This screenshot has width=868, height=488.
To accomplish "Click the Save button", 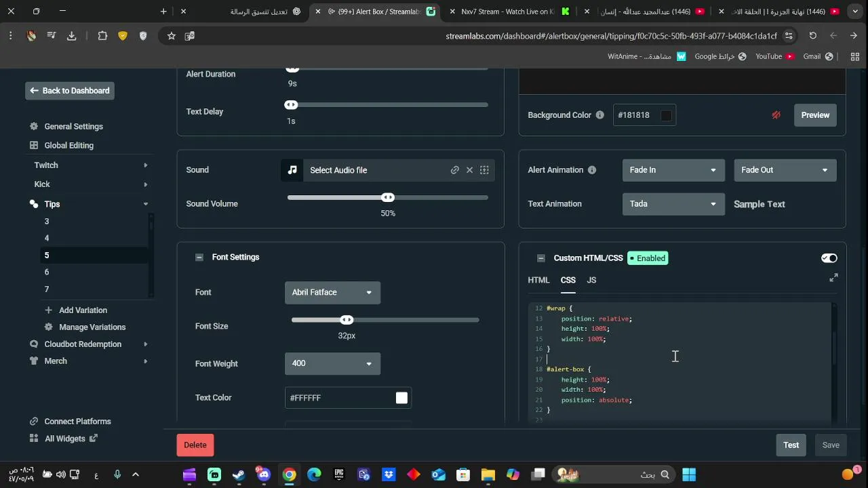I will [831, 445].
